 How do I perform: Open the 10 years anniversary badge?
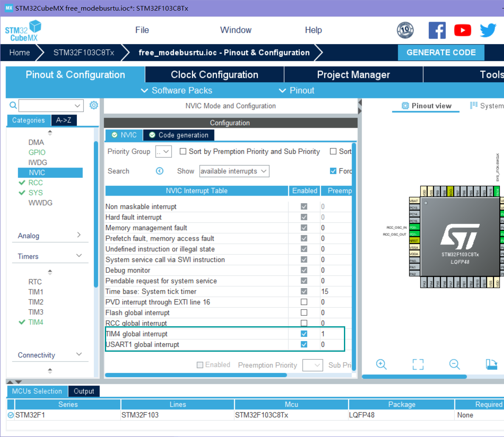click(x=405, y=30)
